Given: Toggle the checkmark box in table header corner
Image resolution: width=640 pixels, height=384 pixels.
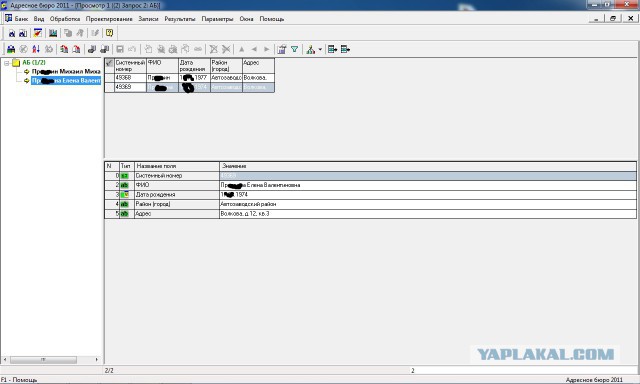Looking at the screenshot, I should coord(109,63).
